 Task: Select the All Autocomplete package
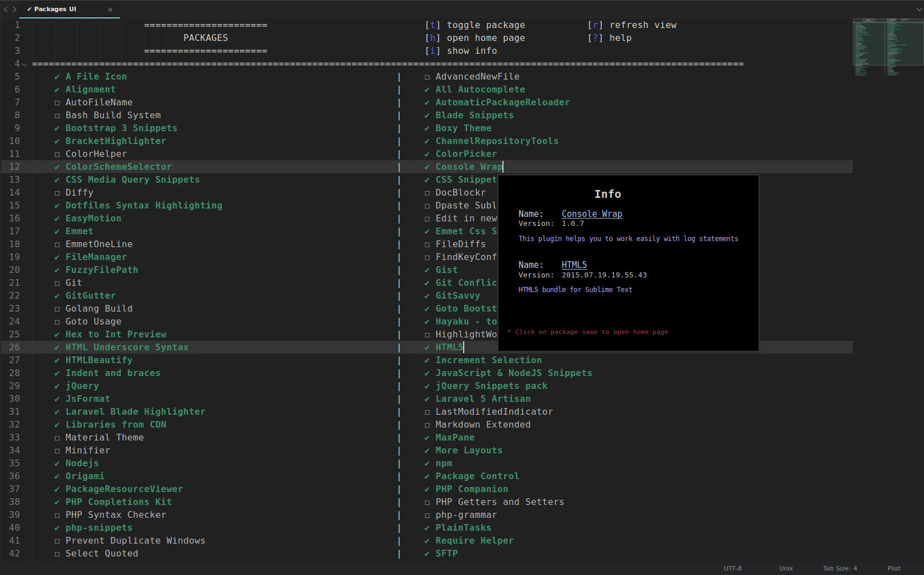pos(480,90)
